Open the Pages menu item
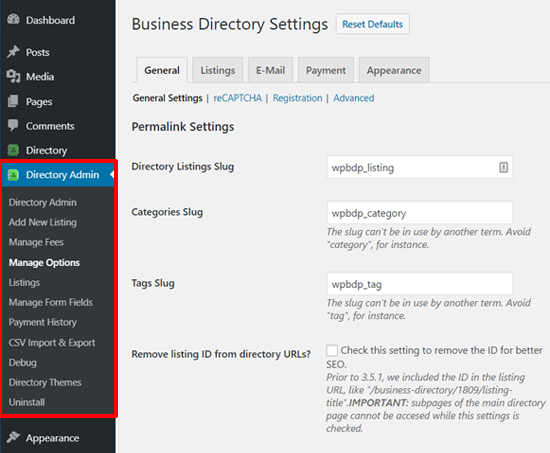Screen dimensions: 550x453 tap(39, 102)
